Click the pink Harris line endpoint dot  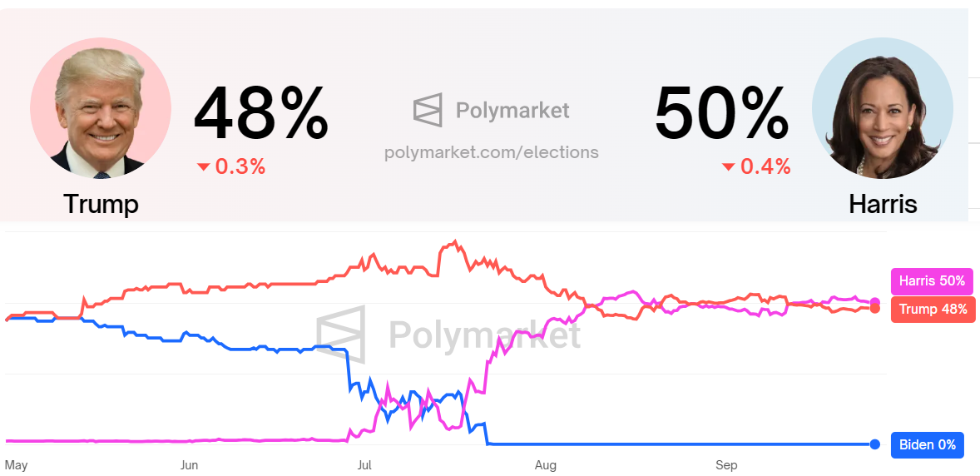[875, 302]
